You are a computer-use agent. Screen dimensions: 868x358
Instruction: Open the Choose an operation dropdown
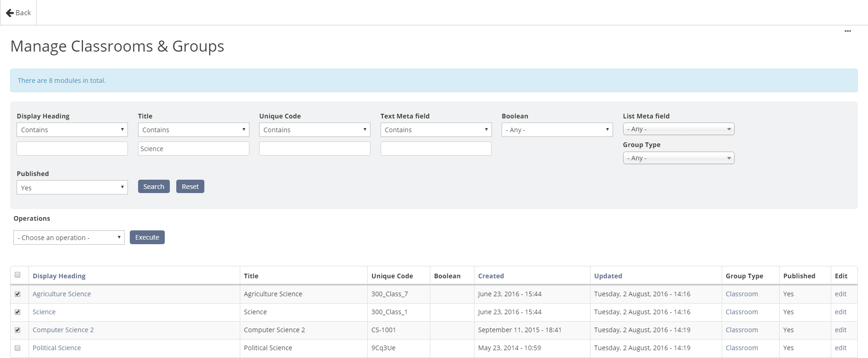coord(69,237)
